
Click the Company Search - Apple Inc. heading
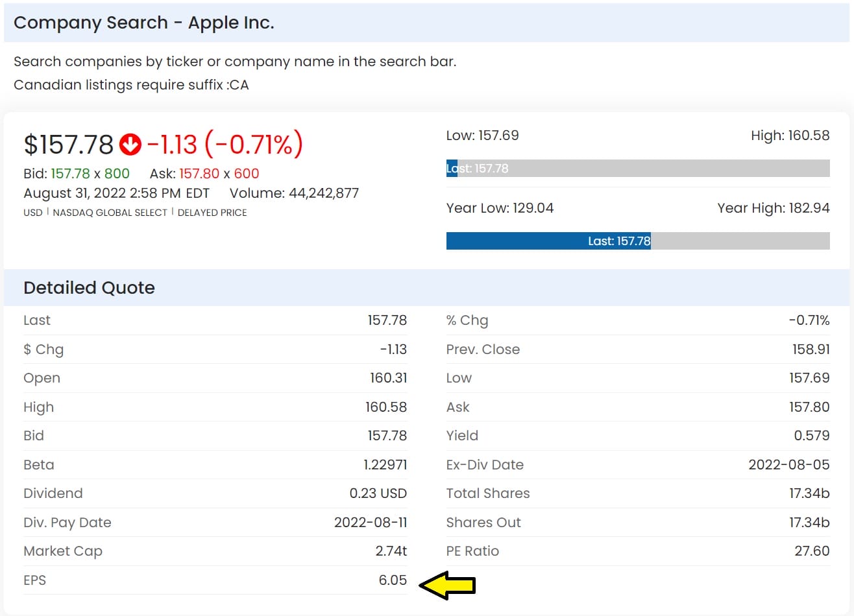tap(144, 23)
